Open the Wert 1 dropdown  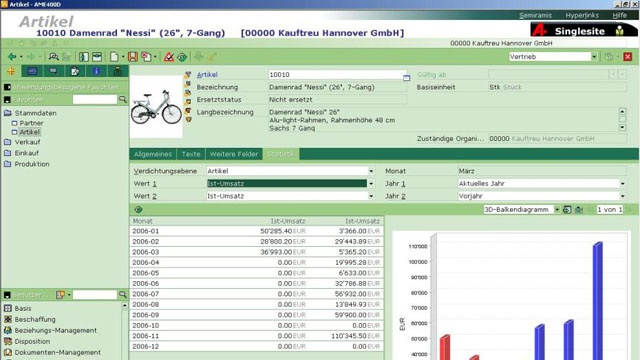(x=371, y=184)
